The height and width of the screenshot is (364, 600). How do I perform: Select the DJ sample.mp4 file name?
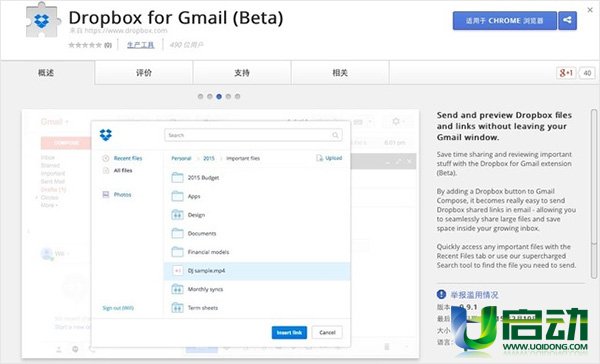[x=206, y=271]
